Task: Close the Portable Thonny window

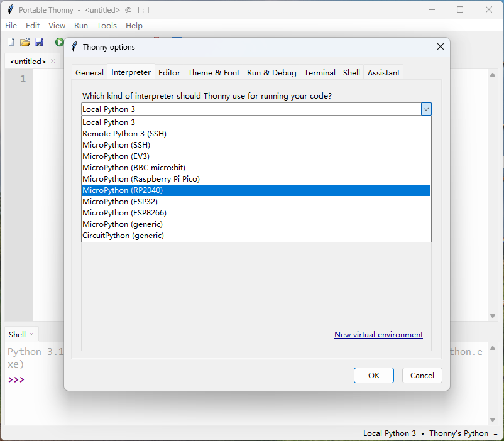Action: coord(488,9)
